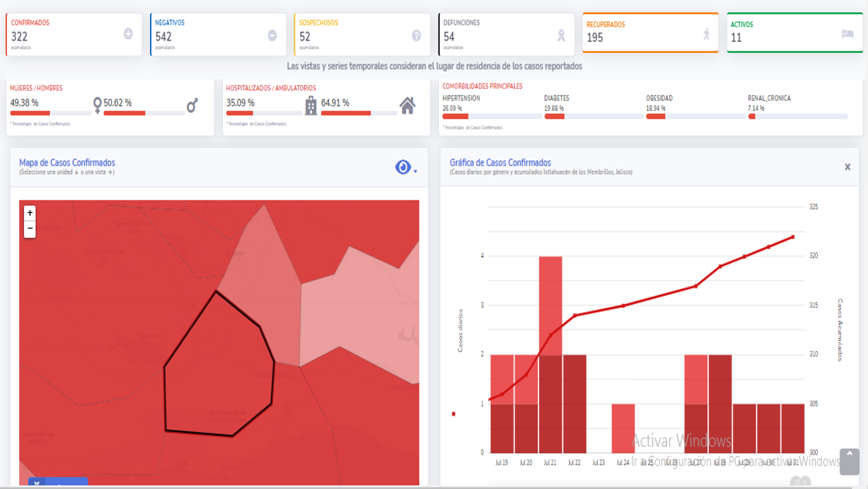Screen dimensions: 868x489
Task: Close the Gráfica de Casos Confirmados panel
Action: [847, 167]
